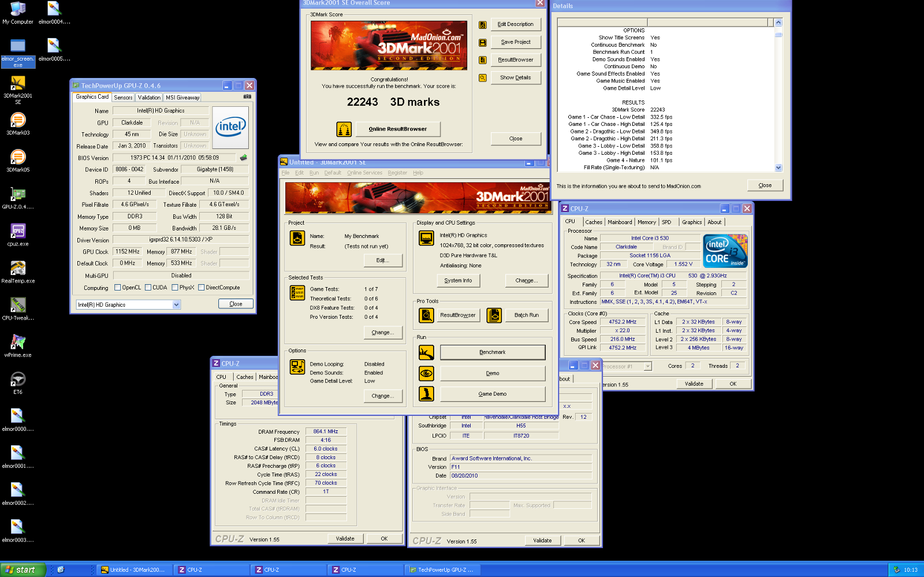924x577 pixels.
Task: Click Demo eye icon
Action: 426,373
